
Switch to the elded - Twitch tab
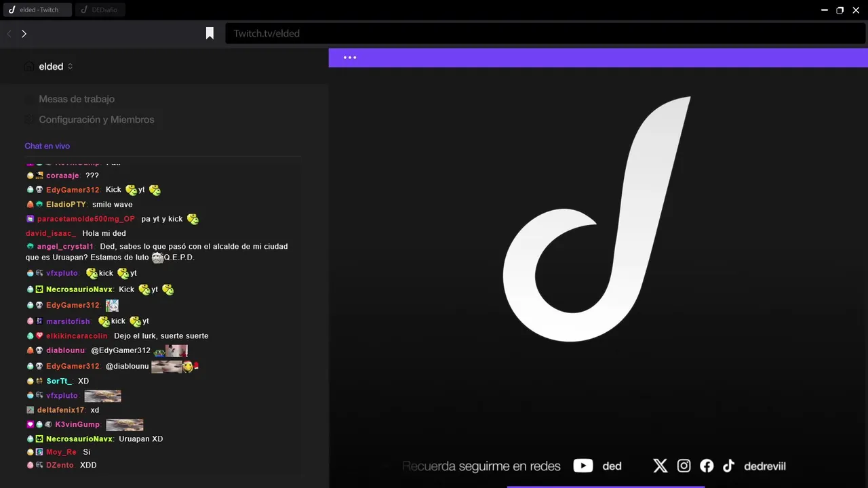click(37, 10)
